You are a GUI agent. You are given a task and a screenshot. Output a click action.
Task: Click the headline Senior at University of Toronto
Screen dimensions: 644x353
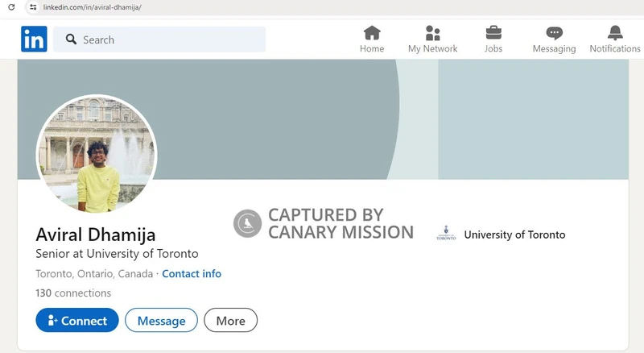(x=117, y=253)
